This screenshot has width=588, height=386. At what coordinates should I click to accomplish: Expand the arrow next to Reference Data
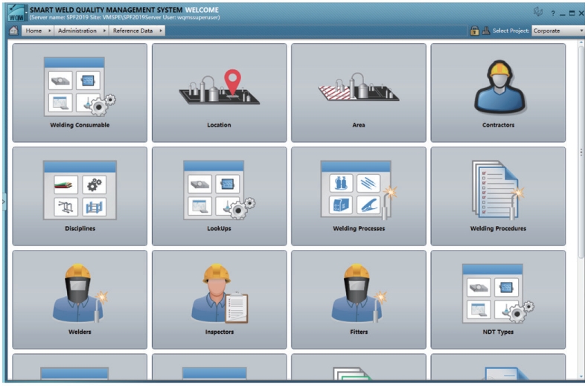coord(161,30)
